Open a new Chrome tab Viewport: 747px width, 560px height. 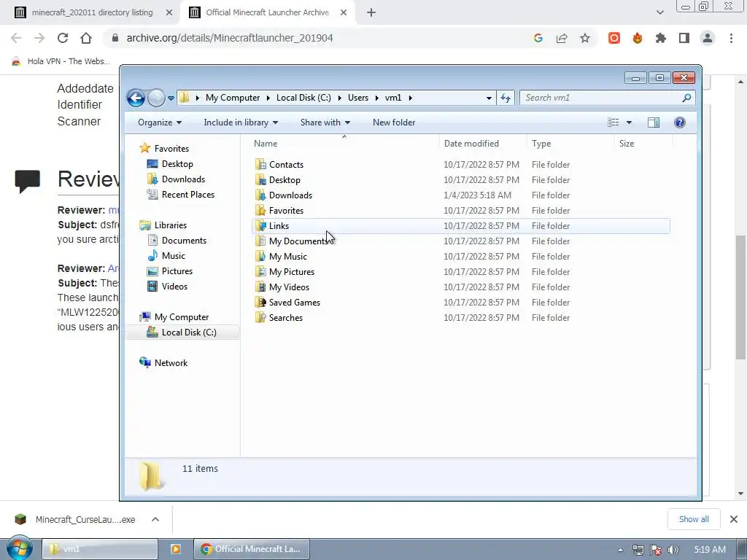[x=371, y=13]
